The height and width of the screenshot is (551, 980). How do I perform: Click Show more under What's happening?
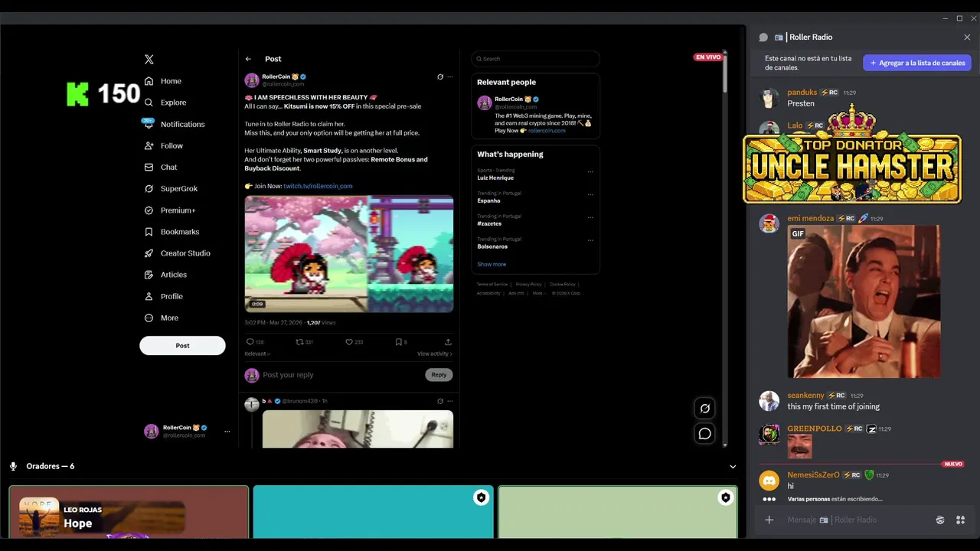pyautogui.click(x=492, y=265)
